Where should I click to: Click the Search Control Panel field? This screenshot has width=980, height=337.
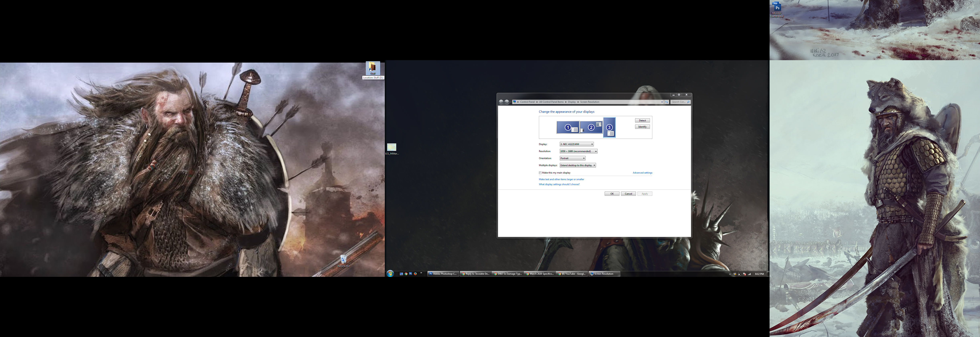[679, 102]
